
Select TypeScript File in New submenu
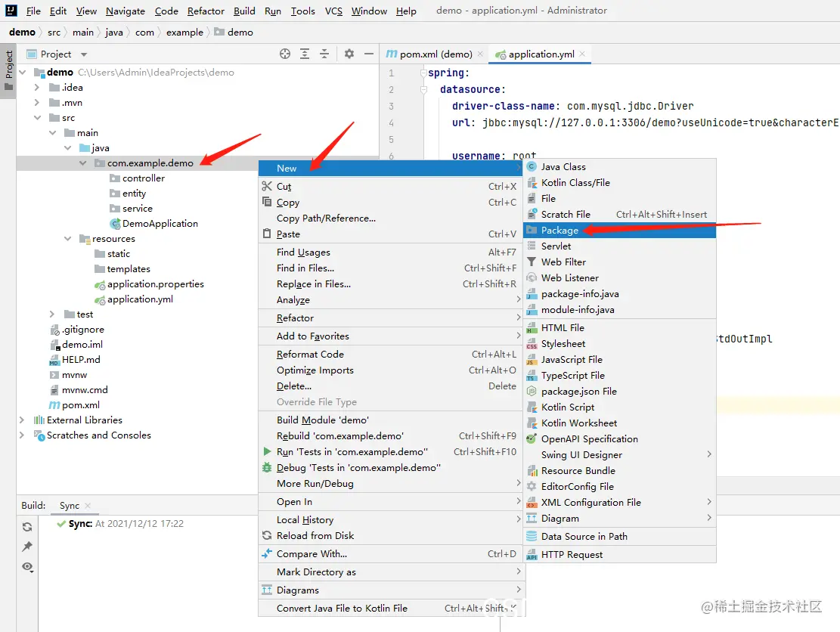(619, 376)
